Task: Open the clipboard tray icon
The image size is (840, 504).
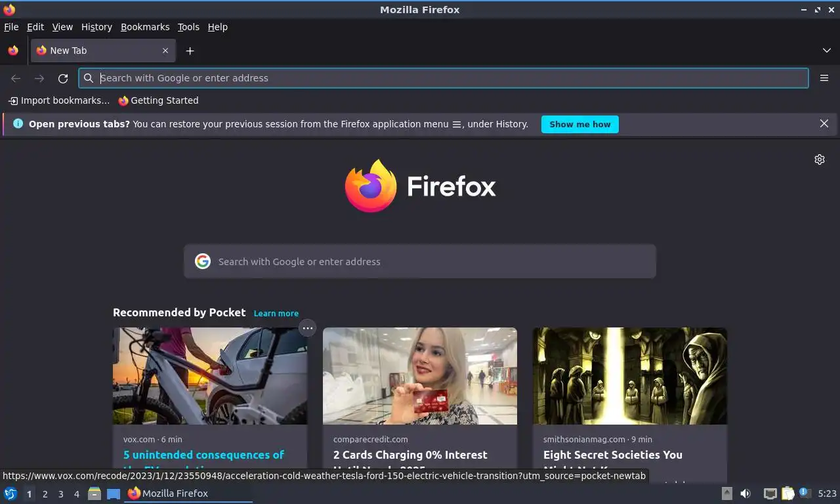Action: coord(787,493)
